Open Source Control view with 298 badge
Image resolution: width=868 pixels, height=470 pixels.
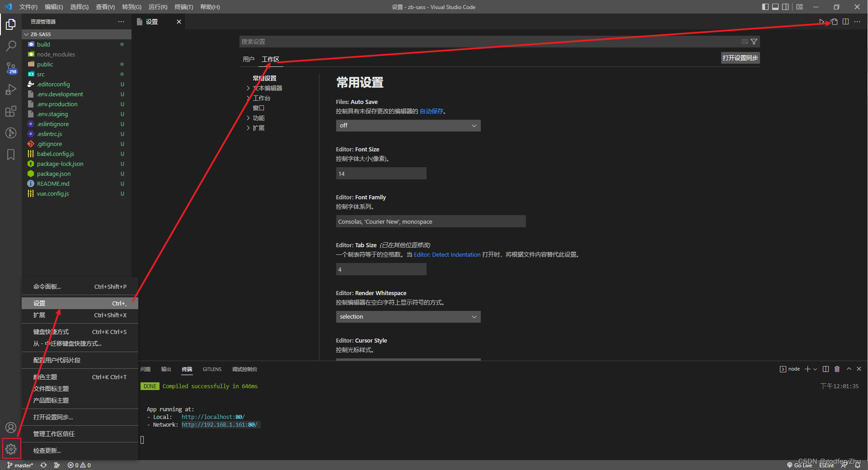pos(11,68)
